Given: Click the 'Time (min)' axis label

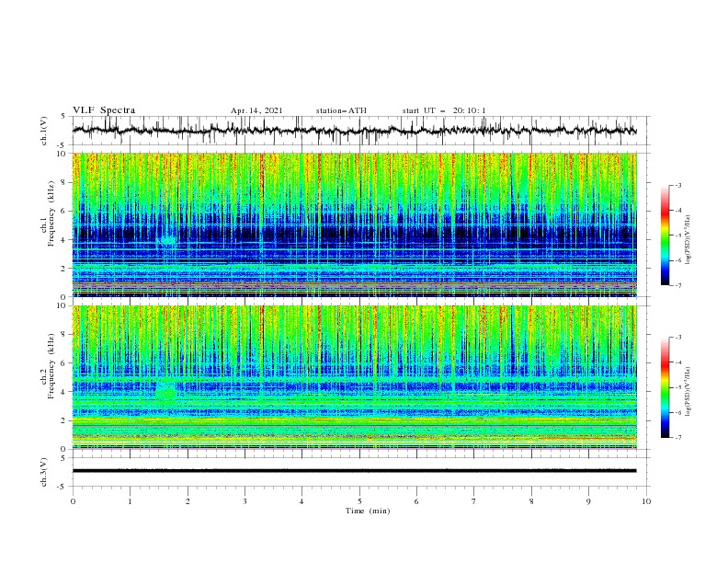Looking at the screenshot, I should (x=368, y=511).
